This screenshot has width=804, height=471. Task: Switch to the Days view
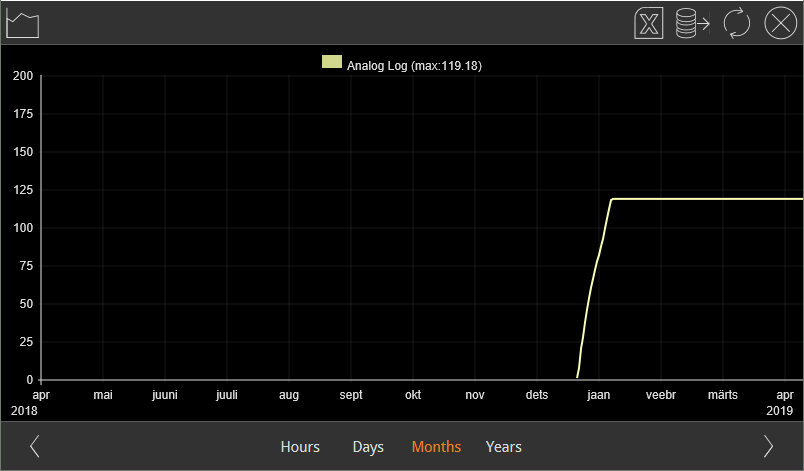[x=368, y=447]
